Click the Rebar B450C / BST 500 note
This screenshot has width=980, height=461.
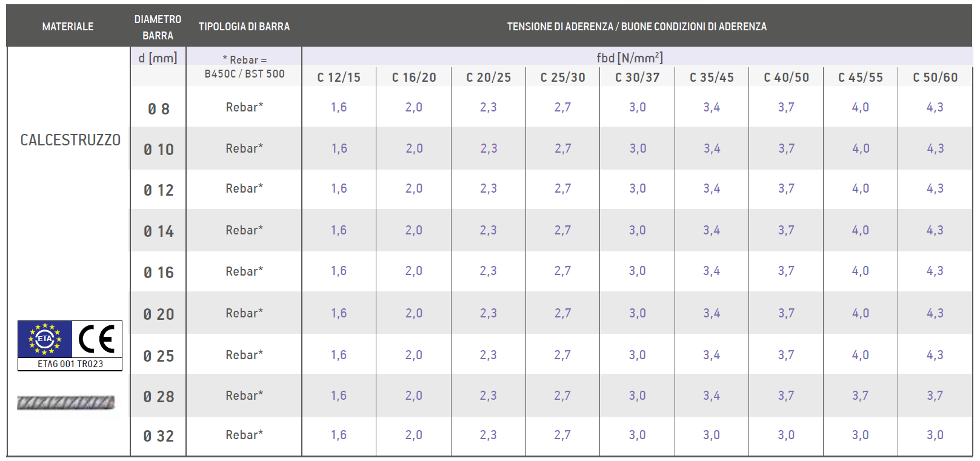coord(244,67)
